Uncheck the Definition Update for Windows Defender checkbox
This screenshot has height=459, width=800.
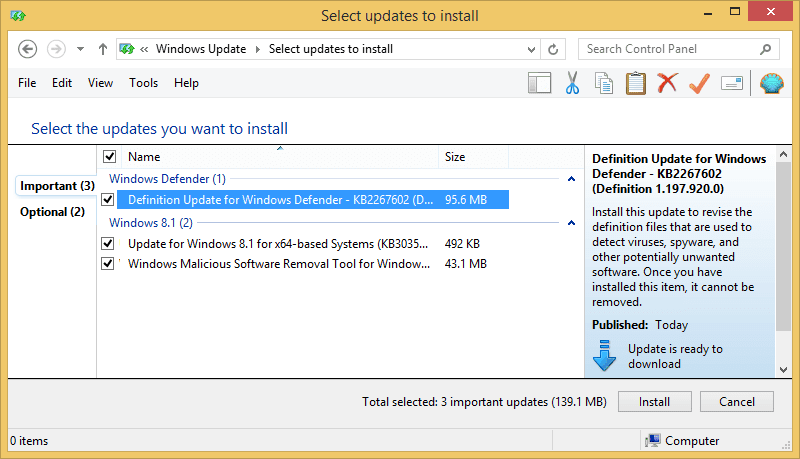click(108, 199)
